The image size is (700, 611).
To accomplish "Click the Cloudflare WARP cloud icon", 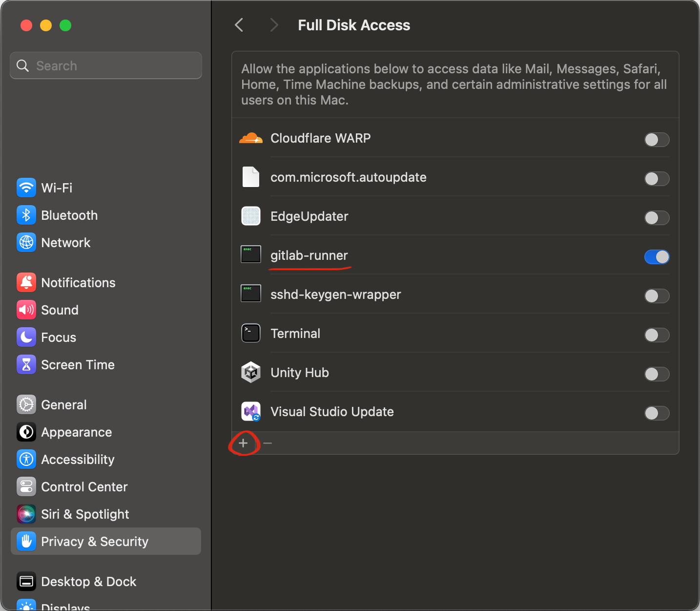I will point(251,139).
